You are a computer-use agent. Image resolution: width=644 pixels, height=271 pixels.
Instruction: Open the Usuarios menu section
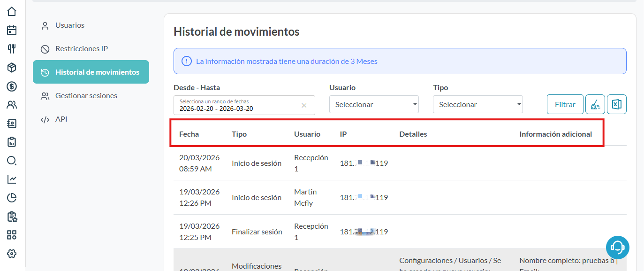[x=70, y=25]
